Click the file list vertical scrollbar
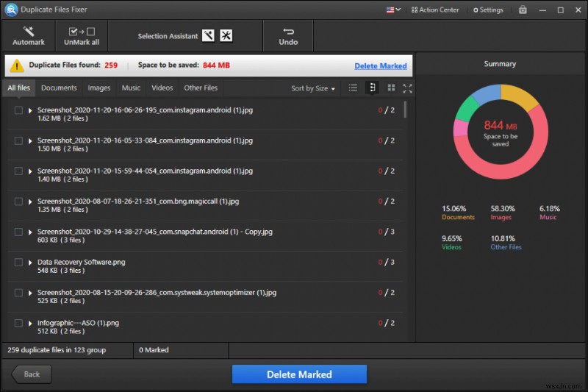 click(405, 110)
